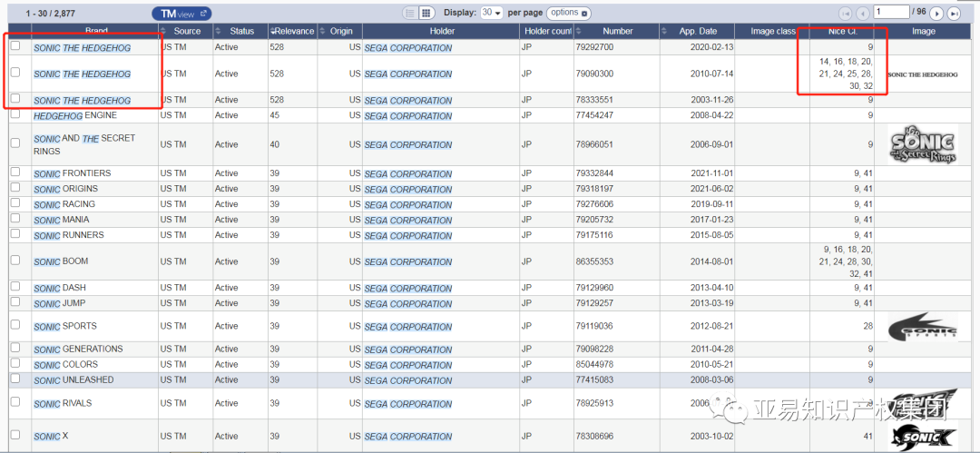Go to first results page

[x=846, y=13]
